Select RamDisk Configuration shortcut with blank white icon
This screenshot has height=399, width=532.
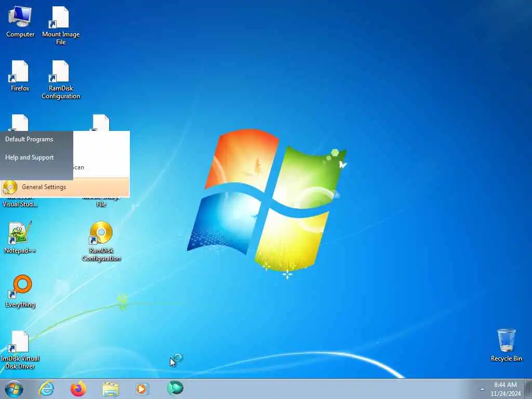[x=61, y=80]
